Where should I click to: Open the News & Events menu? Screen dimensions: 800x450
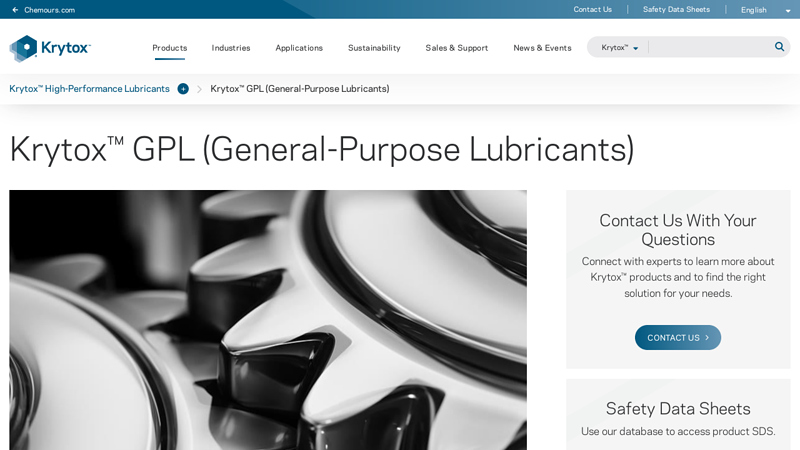[x=542, y=47]
